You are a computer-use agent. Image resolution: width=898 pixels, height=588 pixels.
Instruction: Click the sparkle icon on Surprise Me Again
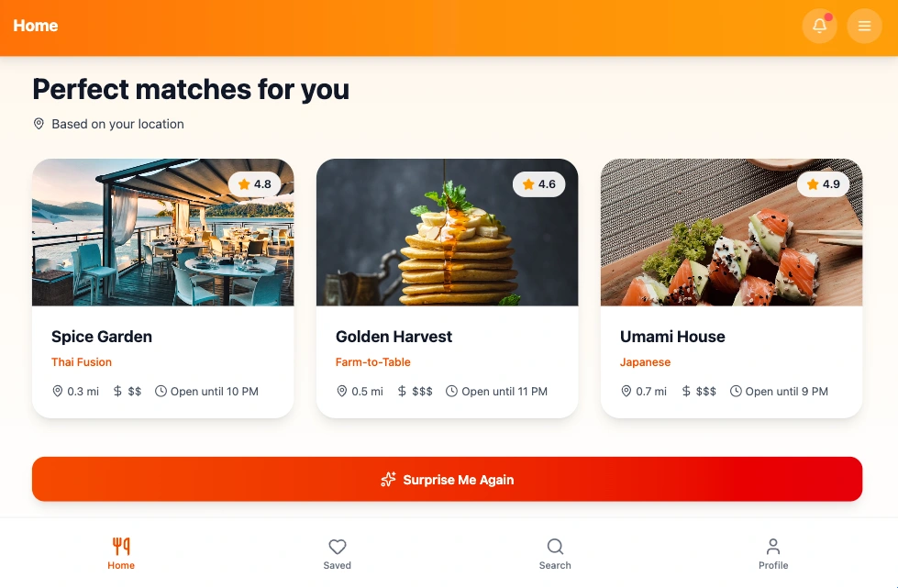pyautogui.click(x=388, y=479)
